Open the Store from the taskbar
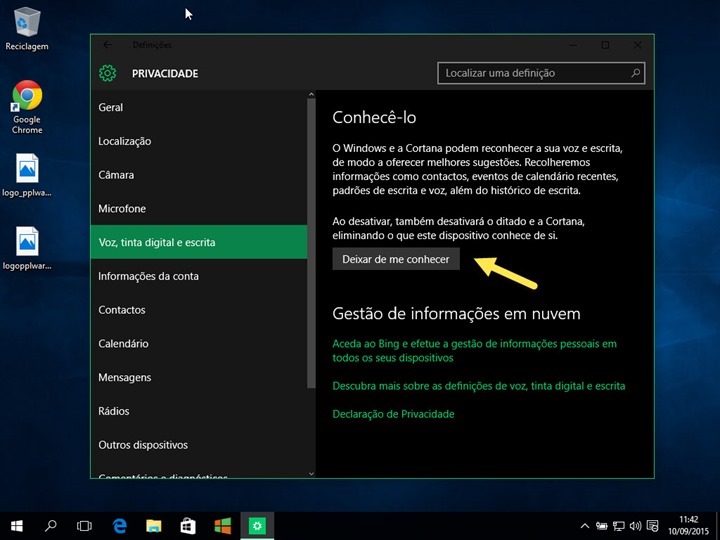720x540 pixels. [188, 526]
